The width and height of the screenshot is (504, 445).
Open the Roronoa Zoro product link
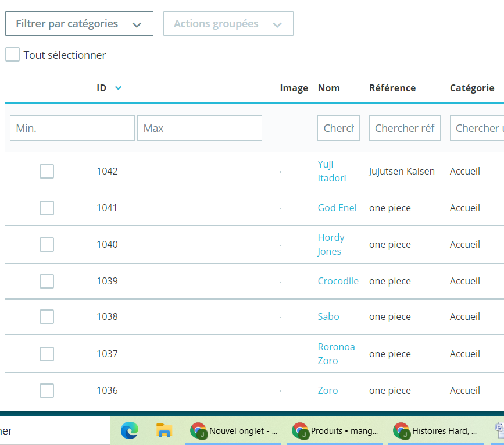tap(336, 354)
